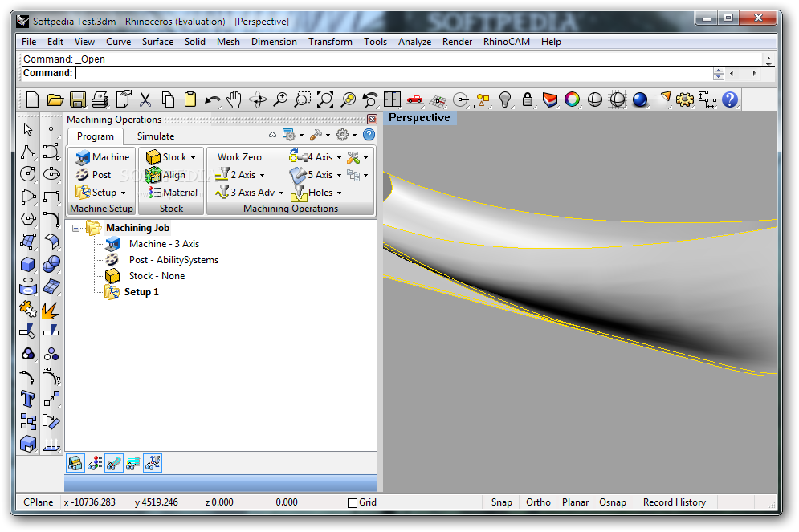Open the Transform menu
This screenshot has height=532, width=799.
(x=330, y=42)
